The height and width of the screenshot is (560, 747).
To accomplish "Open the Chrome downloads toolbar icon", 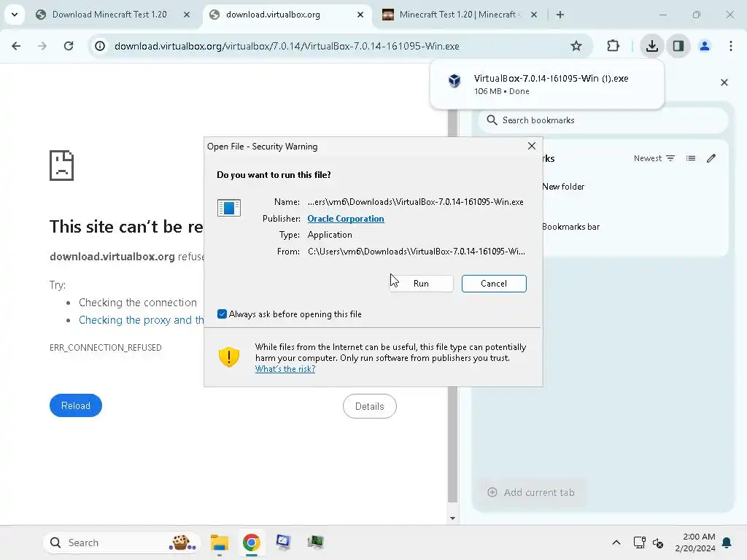I will [652, 46].
